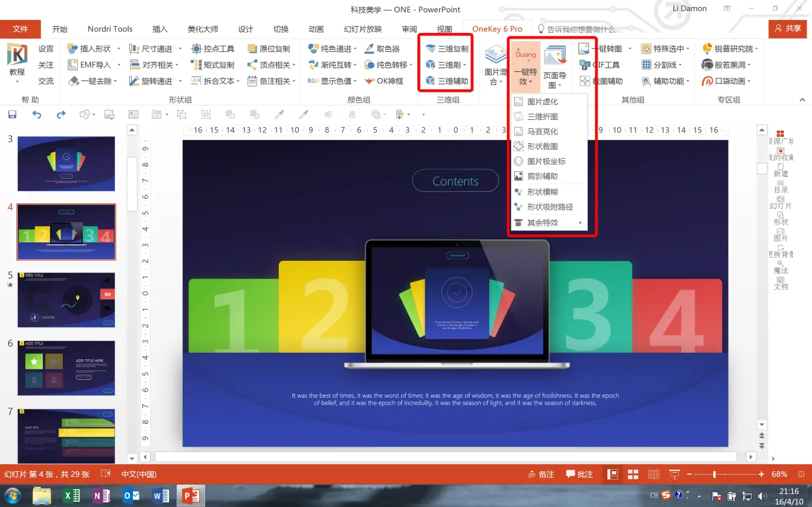Screen dimensions: 812x507
Task: Switch to the Nordri Tools tab
Action: click(110, 29)
